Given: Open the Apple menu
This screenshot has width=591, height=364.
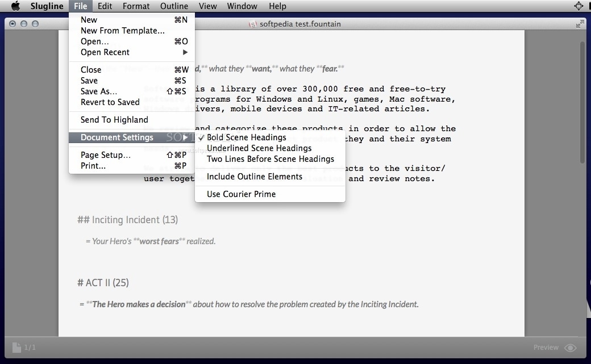Looking at the screenshot, I should (x=15, y=6).
